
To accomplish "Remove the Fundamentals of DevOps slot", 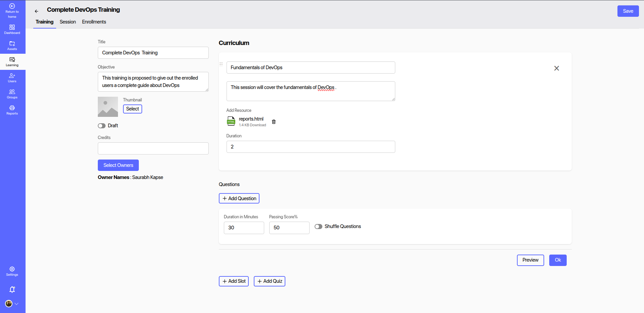I will click(x=556, y=68).
